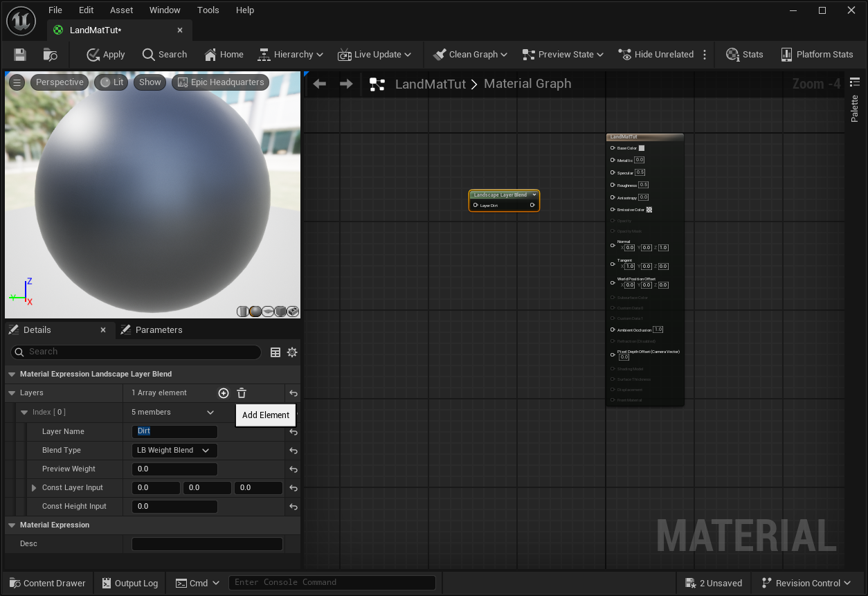
Task: Remove all Layers array elements with trash icon
Action: click(242, 393)
